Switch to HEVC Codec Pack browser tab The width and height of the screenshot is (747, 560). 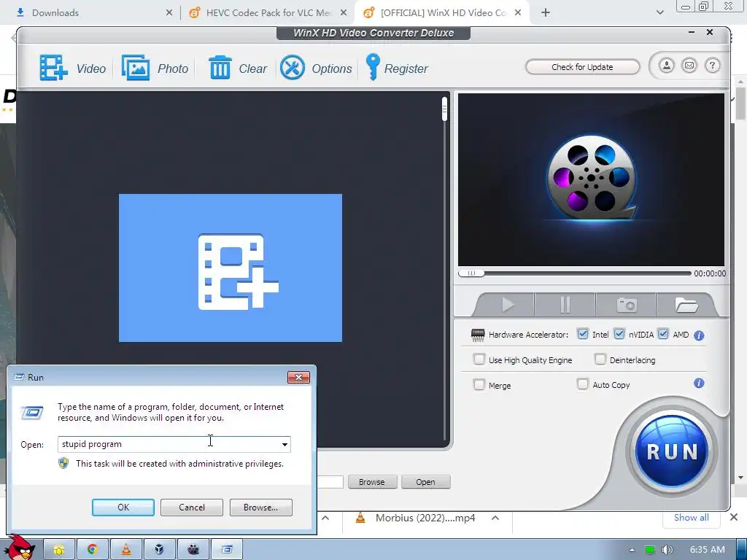click(268, 13)
